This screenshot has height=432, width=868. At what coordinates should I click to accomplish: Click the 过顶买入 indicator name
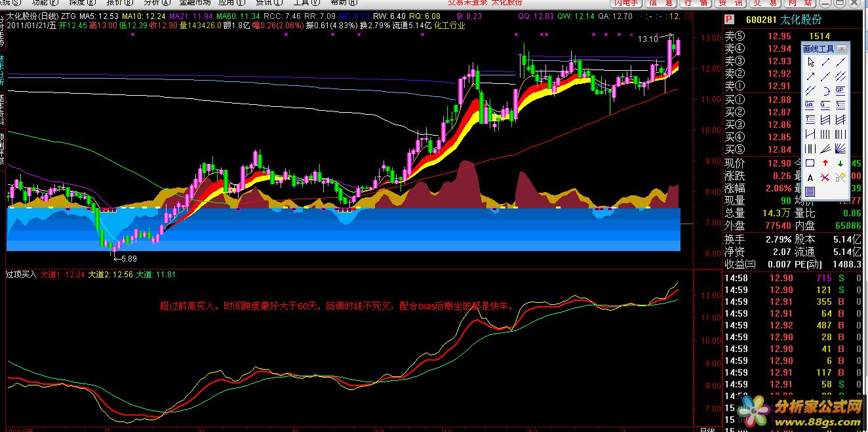(21, 275)
